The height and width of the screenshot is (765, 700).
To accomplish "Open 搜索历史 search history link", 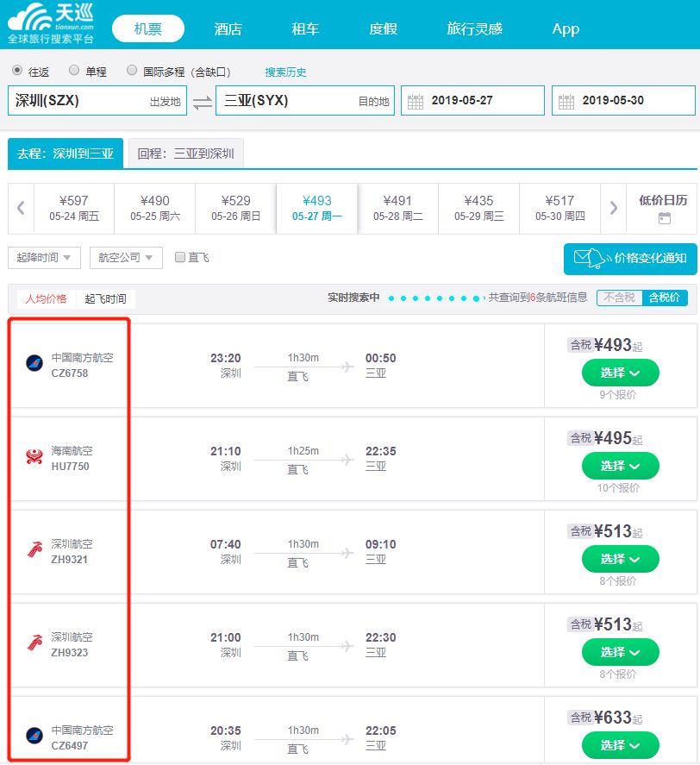I will [x=285, y=72].
